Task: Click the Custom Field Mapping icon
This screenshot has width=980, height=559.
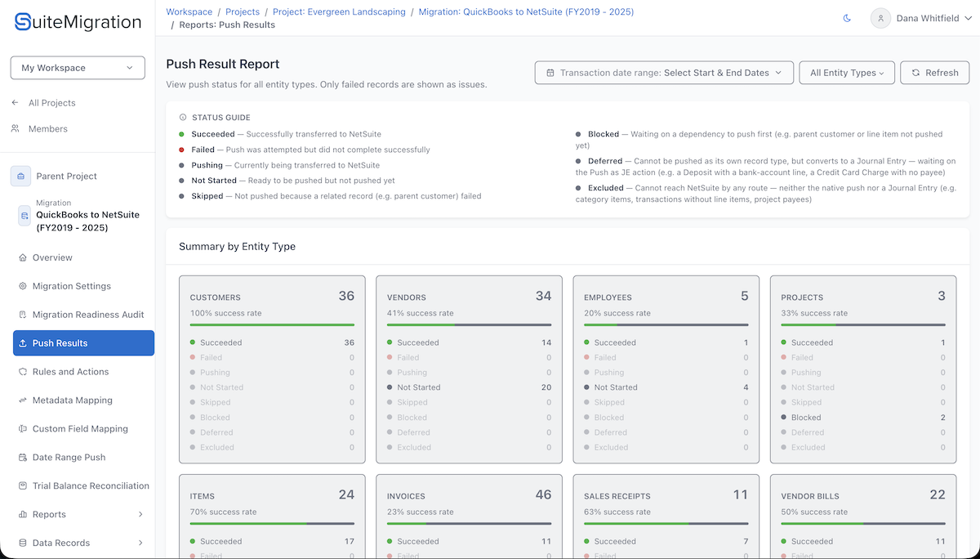Action: click(23, 429)
